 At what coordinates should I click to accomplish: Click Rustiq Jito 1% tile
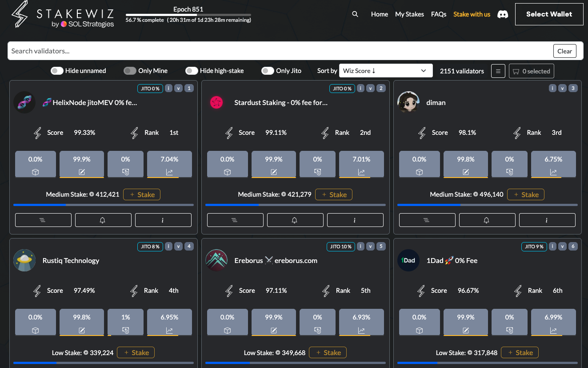pyautogui.click(x=126, y=322)
